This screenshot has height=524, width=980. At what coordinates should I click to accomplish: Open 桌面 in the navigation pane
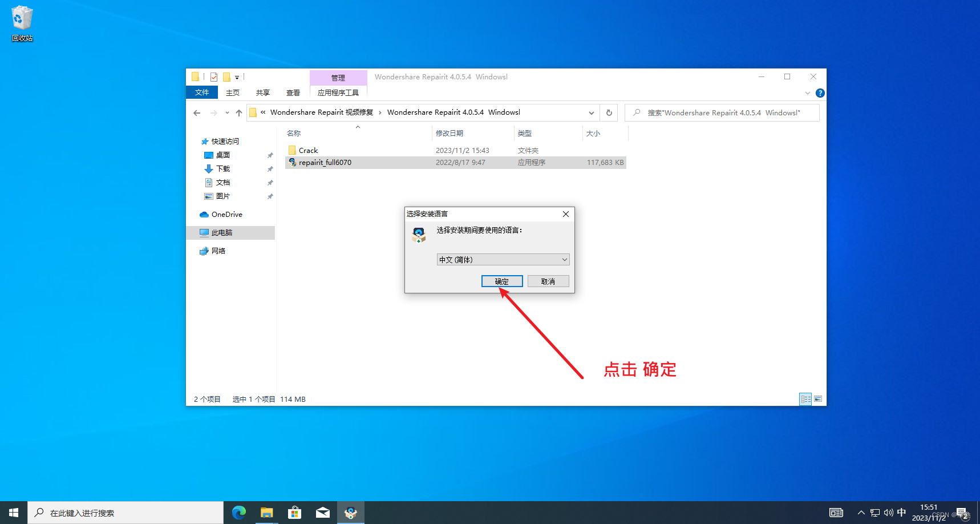tap(222, 155)
